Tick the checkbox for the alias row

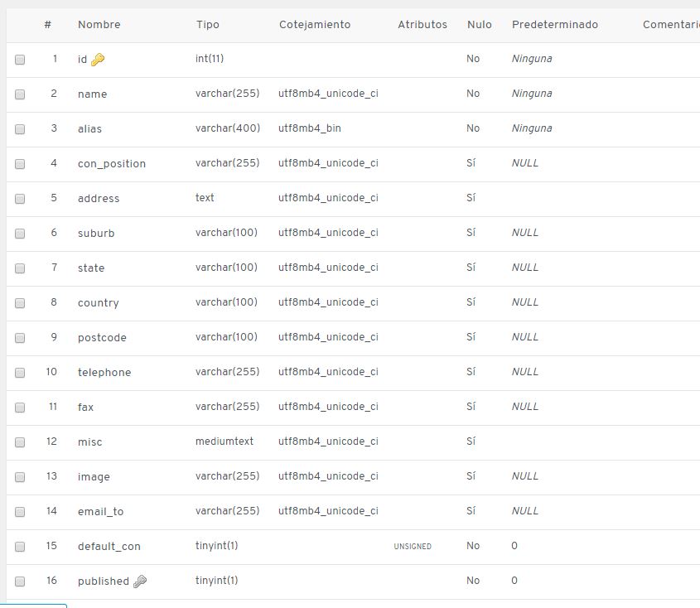point(20,129)
